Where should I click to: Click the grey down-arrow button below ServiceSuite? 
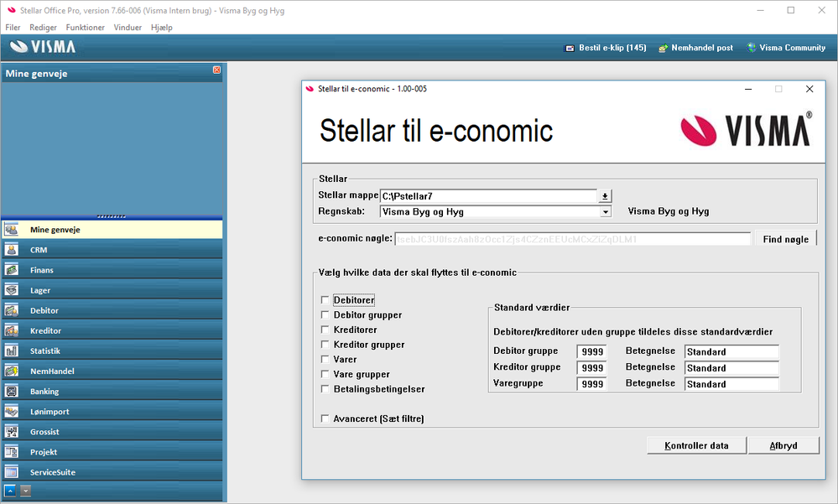tap(26, 491)
